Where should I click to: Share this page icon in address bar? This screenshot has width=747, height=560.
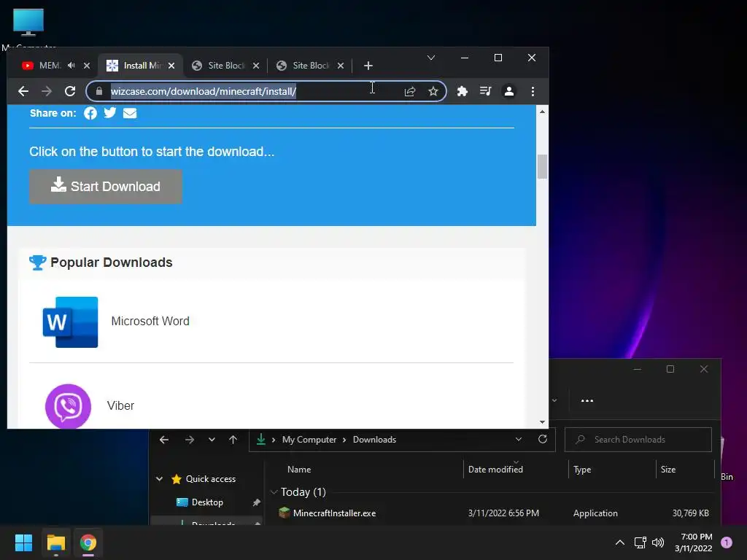[x=410, y=91]
